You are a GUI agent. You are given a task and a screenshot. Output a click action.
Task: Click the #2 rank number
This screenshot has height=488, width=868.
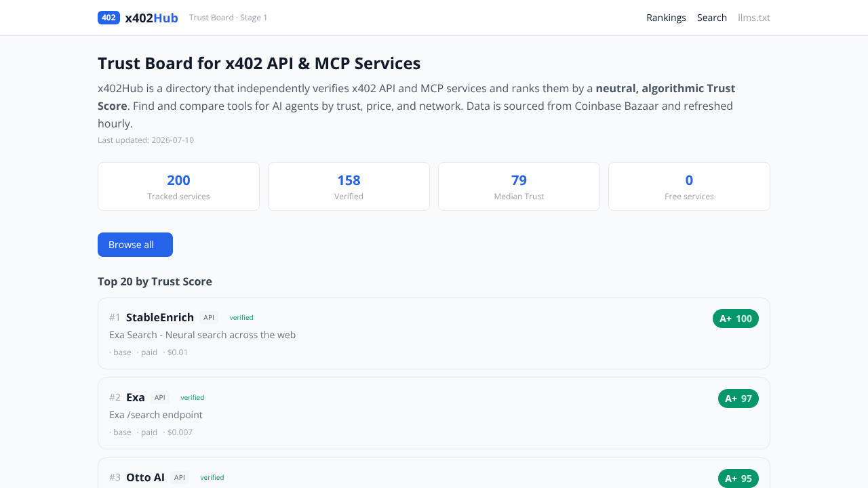point(115,397)
